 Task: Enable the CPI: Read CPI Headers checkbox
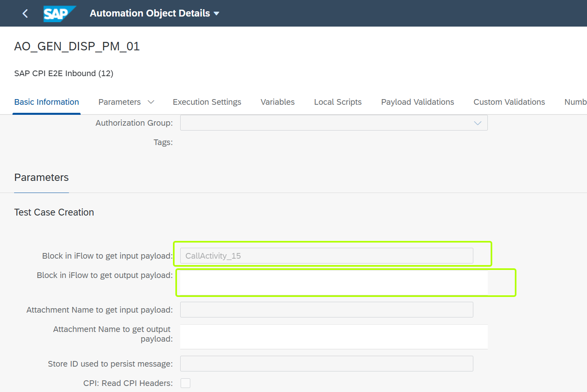[185, 383]
